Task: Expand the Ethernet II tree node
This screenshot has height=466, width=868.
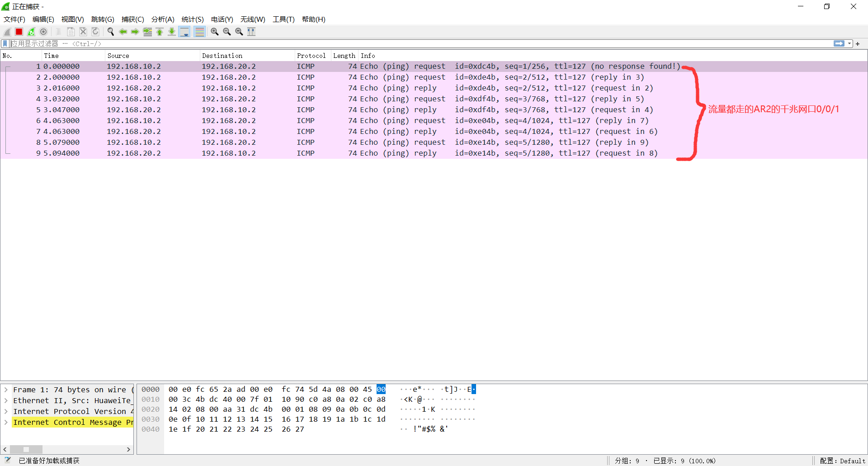Action: click(x=6, y=400)
